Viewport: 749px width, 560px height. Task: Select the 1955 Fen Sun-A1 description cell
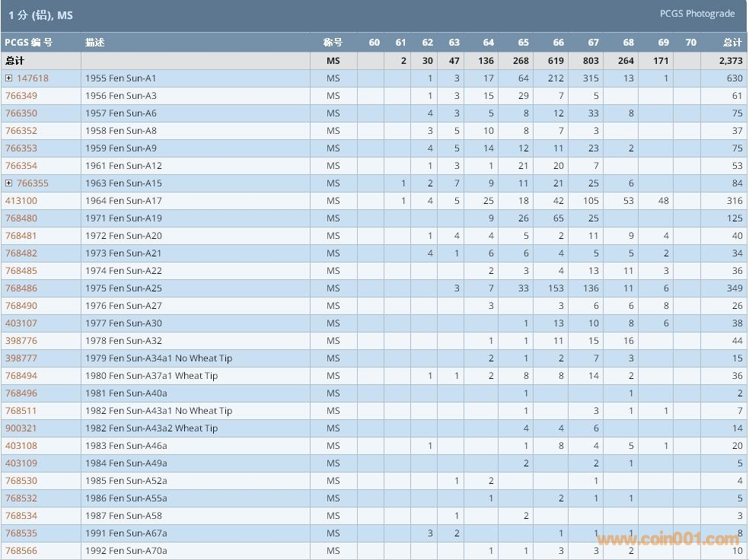tap(121, 78)
